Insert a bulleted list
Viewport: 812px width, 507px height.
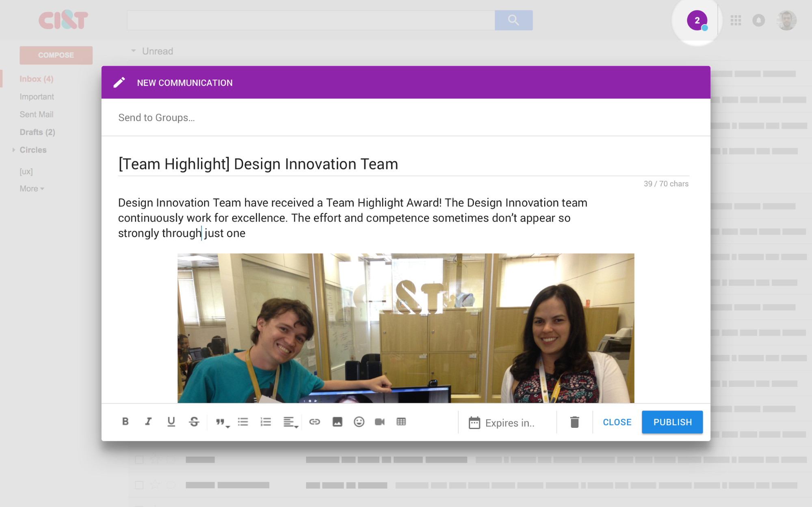point(243,422)
